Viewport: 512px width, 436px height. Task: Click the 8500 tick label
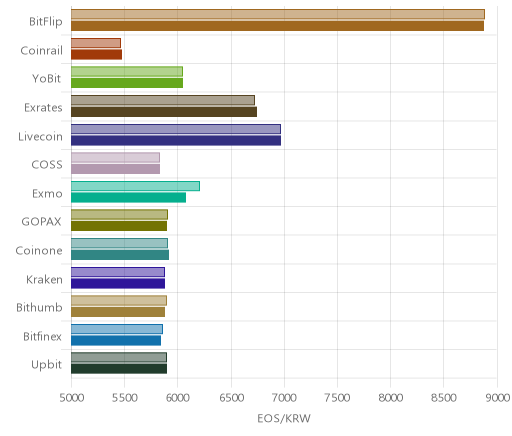coord(444,398)
